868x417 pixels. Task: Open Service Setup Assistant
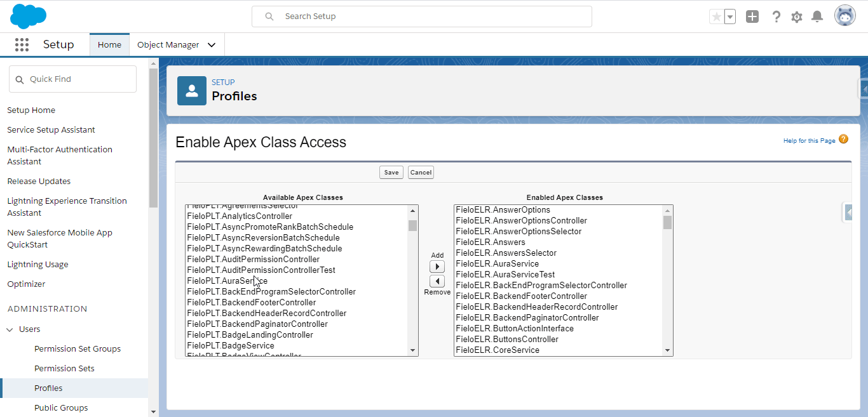(x=51, y=130)
